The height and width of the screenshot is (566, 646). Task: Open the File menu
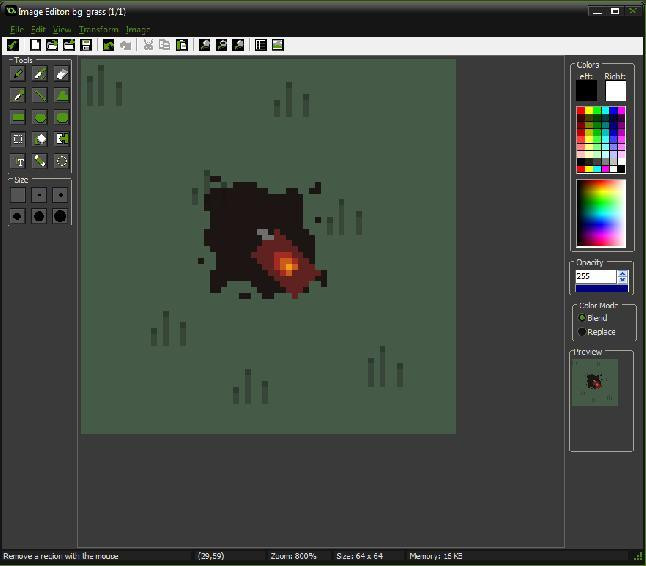coord(17,30)
